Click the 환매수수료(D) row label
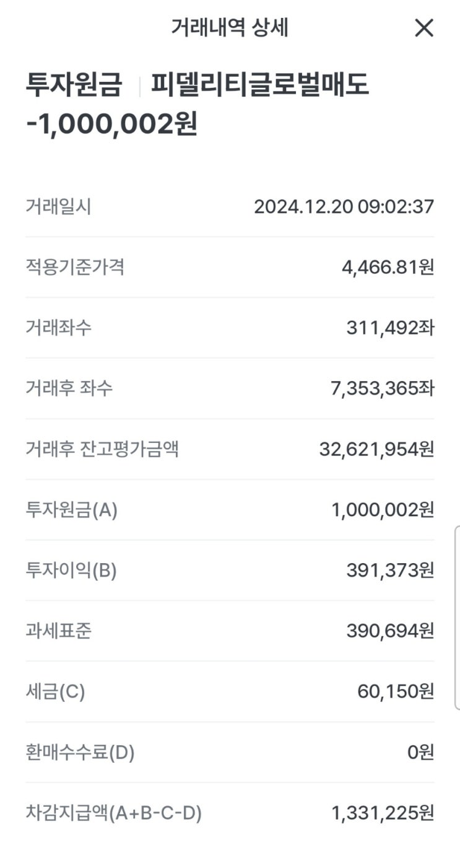The width and height of the screenshot is (460, 868). point(80,752)
